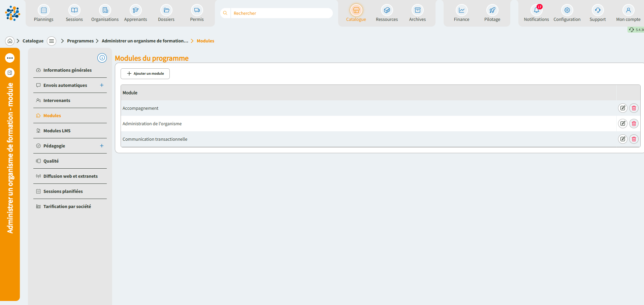
Task: Select Intervenants in the side menu
Action: [x=57, y=100]
